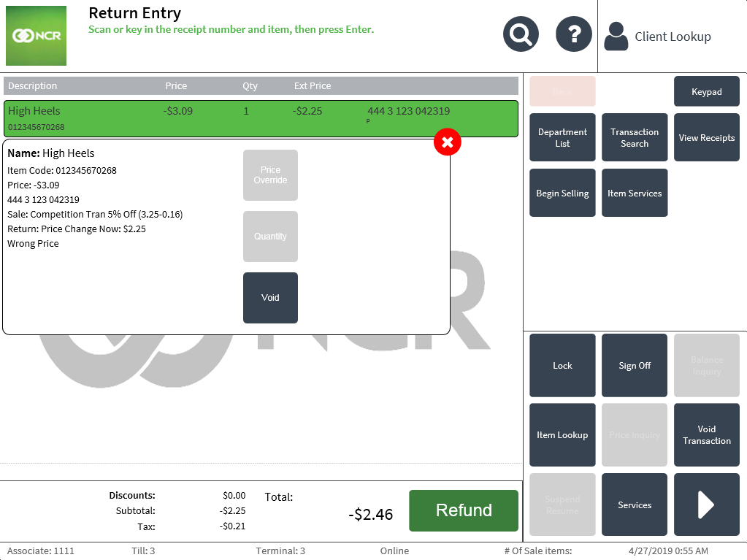747x560 pixels.
Task: Open Item Lookup
Action: [562, 434]
